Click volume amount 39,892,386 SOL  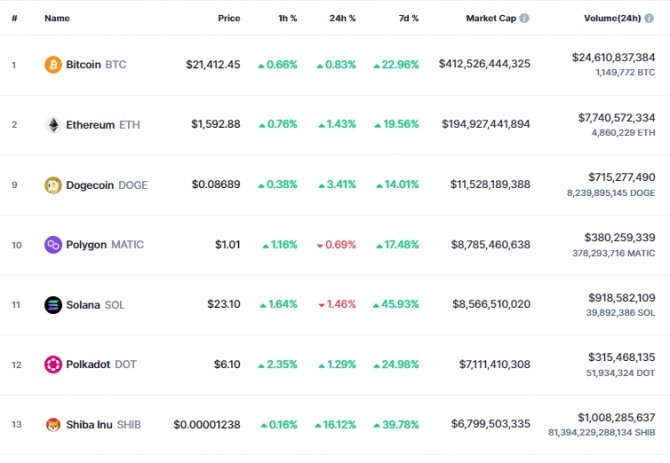click(620, 313)
